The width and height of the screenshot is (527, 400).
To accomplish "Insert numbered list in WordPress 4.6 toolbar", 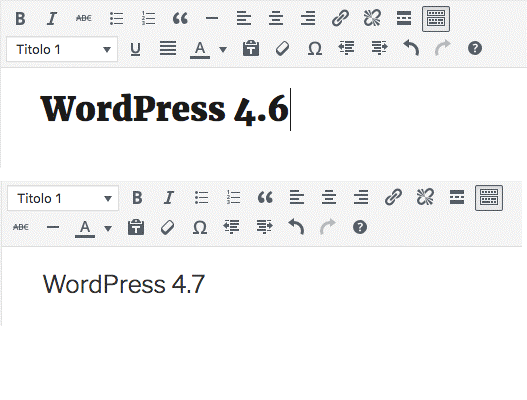I will [149, 18].
